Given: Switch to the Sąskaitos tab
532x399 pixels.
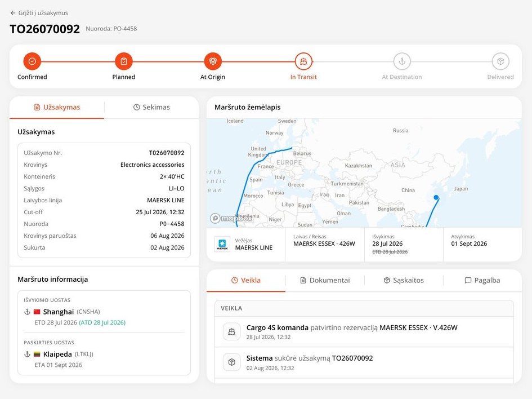Looking at the screenshot, I should pyautogui.click(x=404, y=281).
